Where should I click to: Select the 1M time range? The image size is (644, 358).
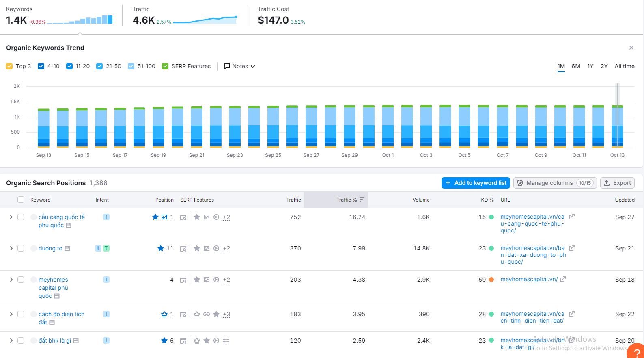pyautogui.click(x=561, y=66)
